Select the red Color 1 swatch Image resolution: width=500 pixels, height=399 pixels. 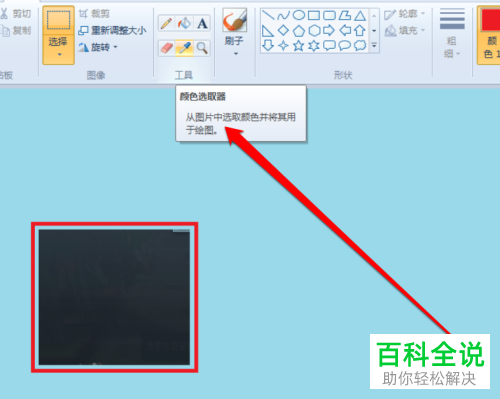click(490, 19)
